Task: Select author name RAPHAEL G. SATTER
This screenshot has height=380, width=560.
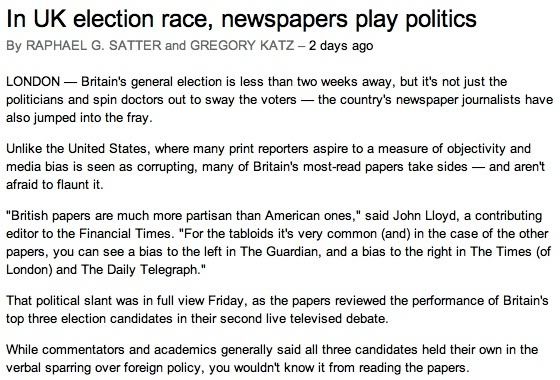Action: coord(94,45)
